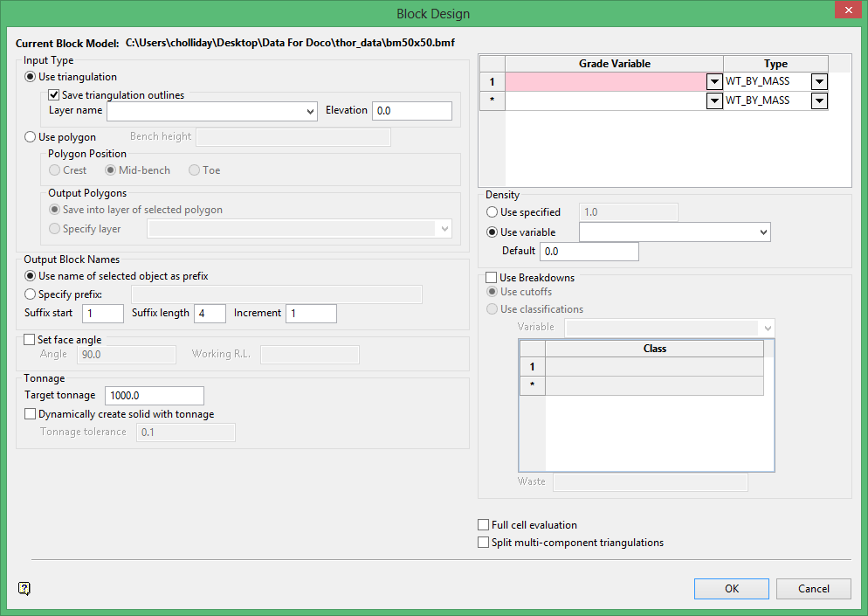
Task: Close the Block Design dialog
Action: pos(844,12)
